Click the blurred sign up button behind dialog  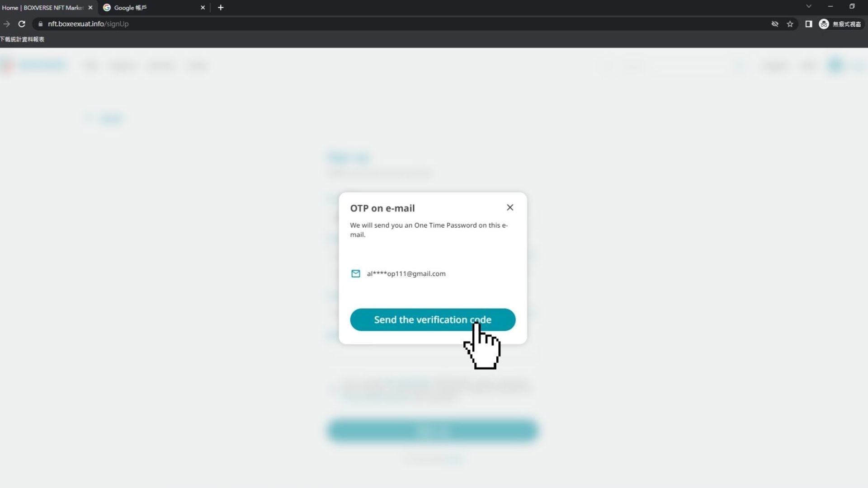pyautogui.click(x=432, y=430)
